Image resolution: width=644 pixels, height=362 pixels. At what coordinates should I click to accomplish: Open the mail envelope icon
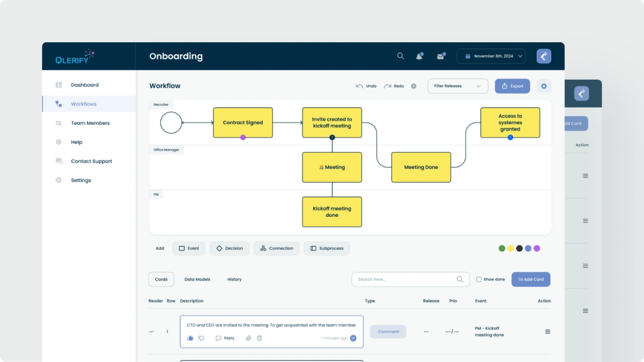tap(441, 56)
